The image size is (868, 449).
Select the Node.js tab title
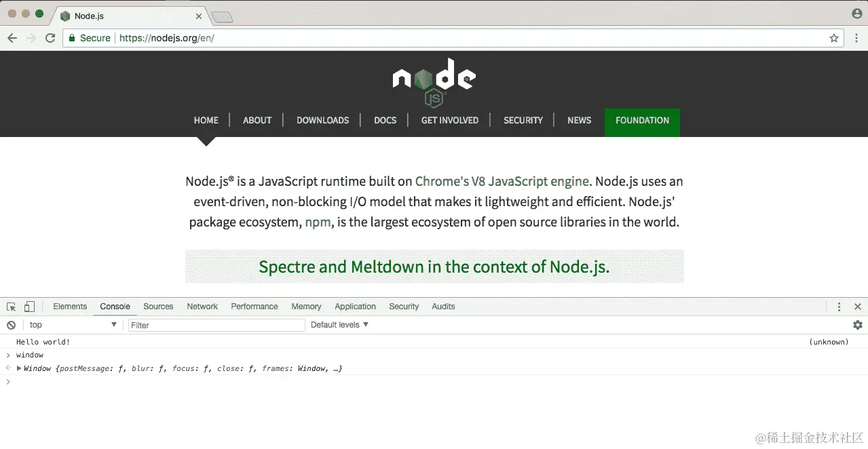coord(89,16)
